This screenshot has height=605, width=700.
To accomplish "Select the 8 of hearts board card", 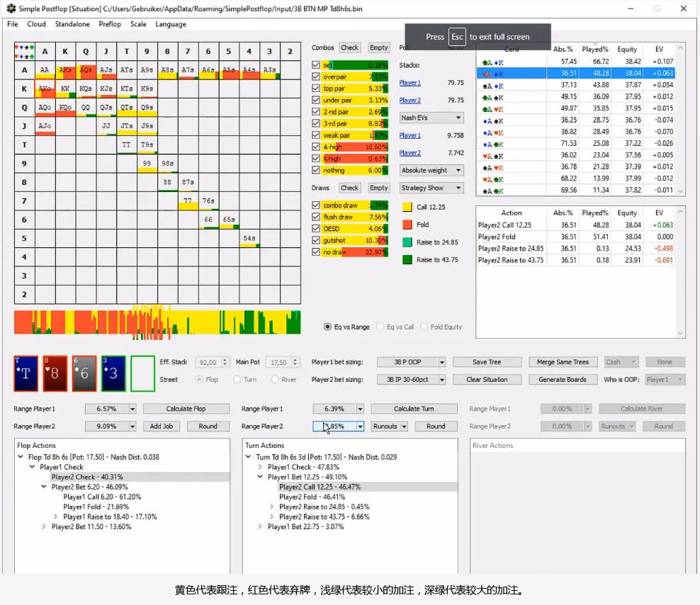I will (x=55, y=373).
